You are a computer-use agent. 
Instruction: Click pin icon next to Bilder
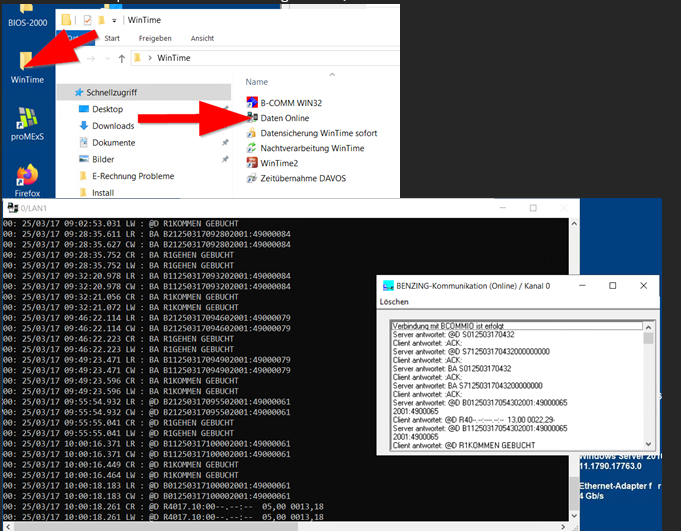[x=225, y=159]
